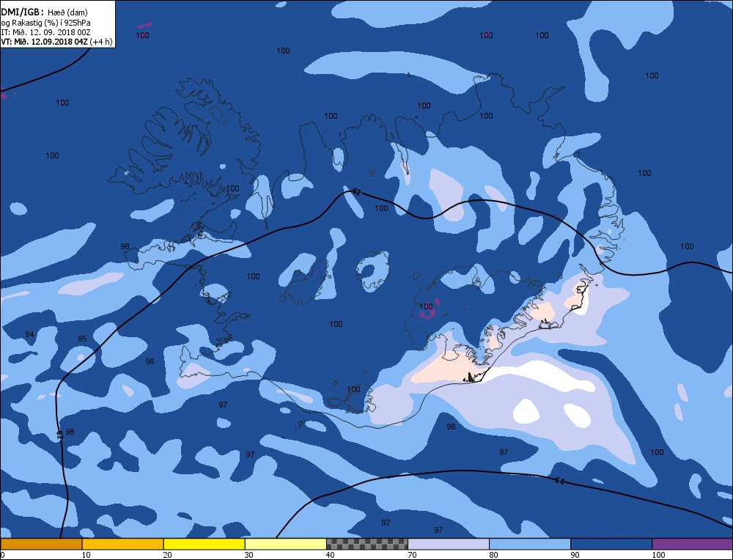Click the legend scale label "90"
The width and height of the screenshot is (733, 560).
575,555
